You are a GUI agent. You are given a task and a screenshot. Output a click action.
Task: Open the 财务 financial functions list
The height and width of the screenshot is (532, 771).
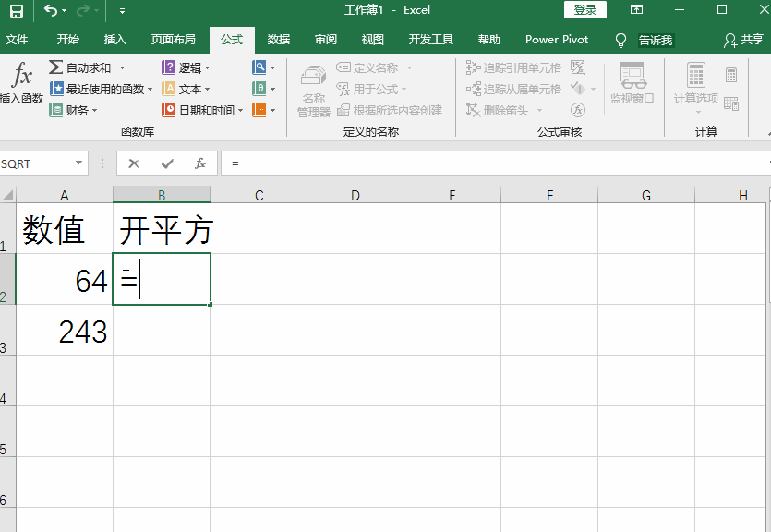coord(74,110)
